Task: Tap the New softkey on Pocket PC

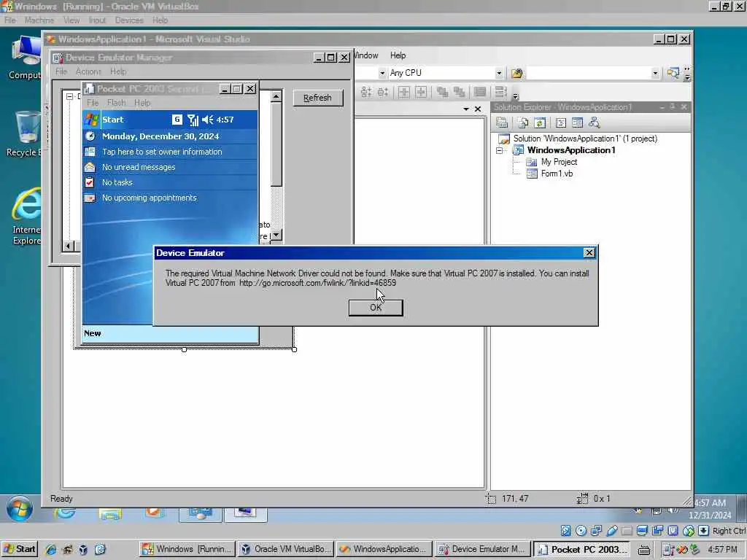Action: (x=93, y=333)
